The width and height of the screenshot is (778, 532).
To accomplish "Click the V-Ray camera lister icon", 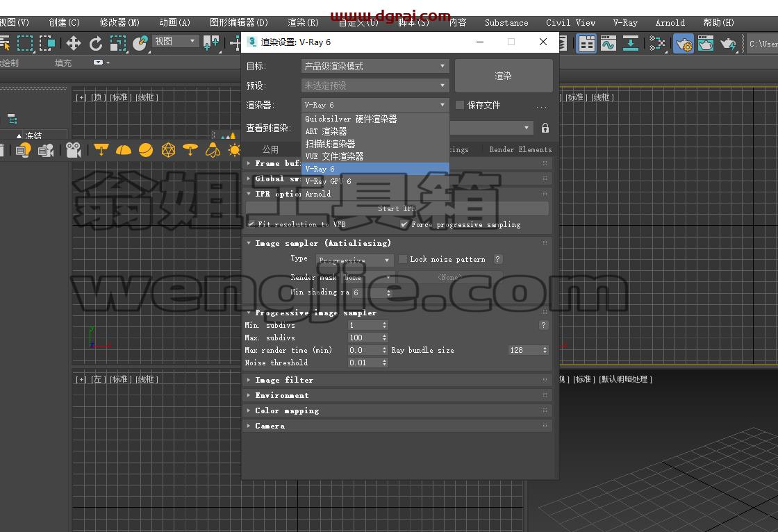I will point(46,150).
